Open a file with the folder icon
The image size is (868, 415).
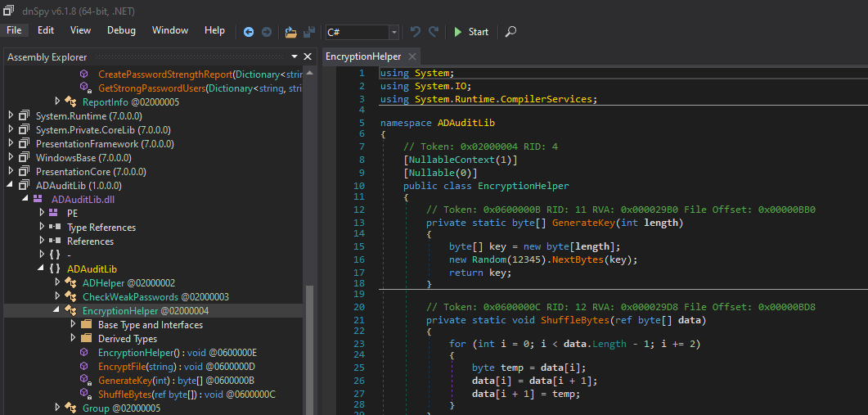pos(290,32)
